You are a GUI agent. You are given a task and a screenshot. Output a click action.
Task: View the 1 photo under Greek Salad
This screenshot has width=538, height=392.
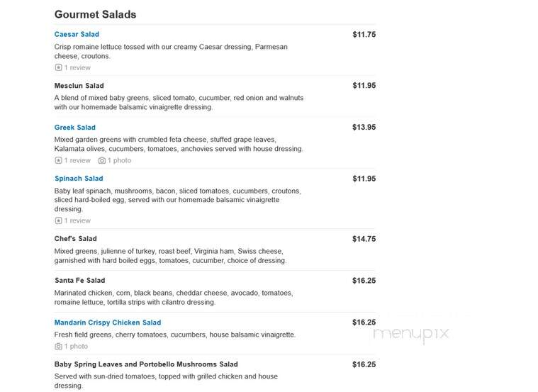pyautogui.click(x=119, y=160)
